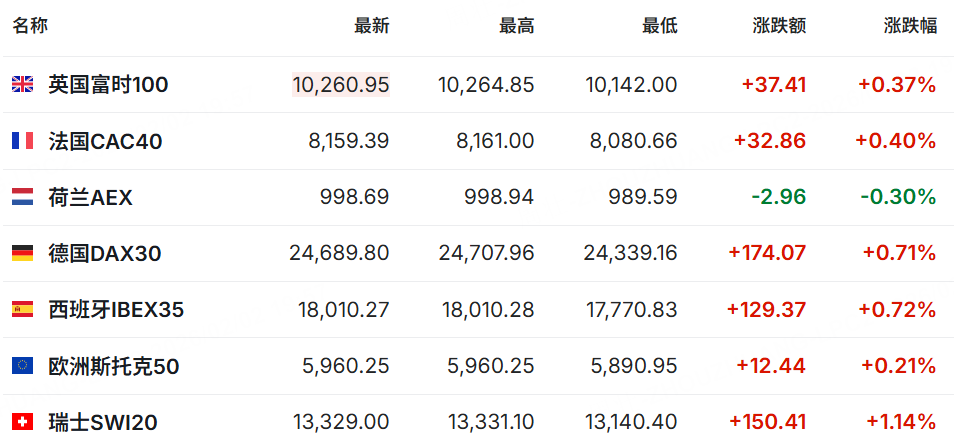
Task: Sort by the 涨跌幅 column header
Action: coord(910,26)
